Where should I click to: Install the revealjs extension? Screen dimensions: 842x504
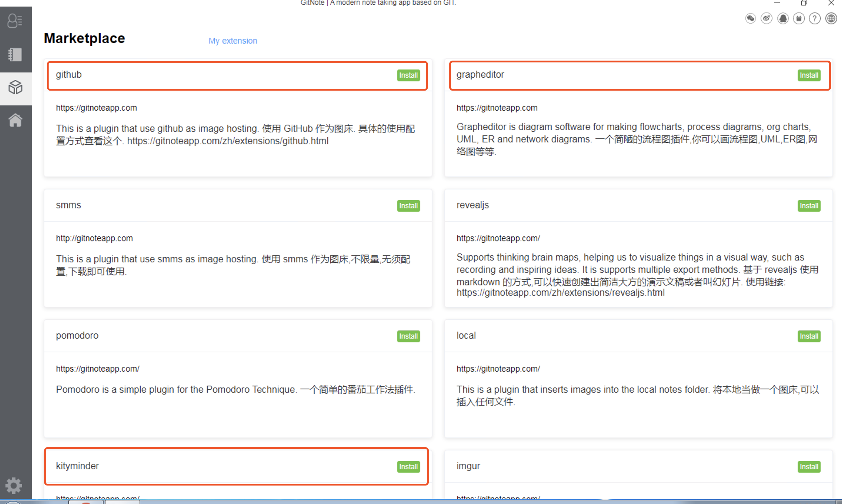click(x=808, y=206)
